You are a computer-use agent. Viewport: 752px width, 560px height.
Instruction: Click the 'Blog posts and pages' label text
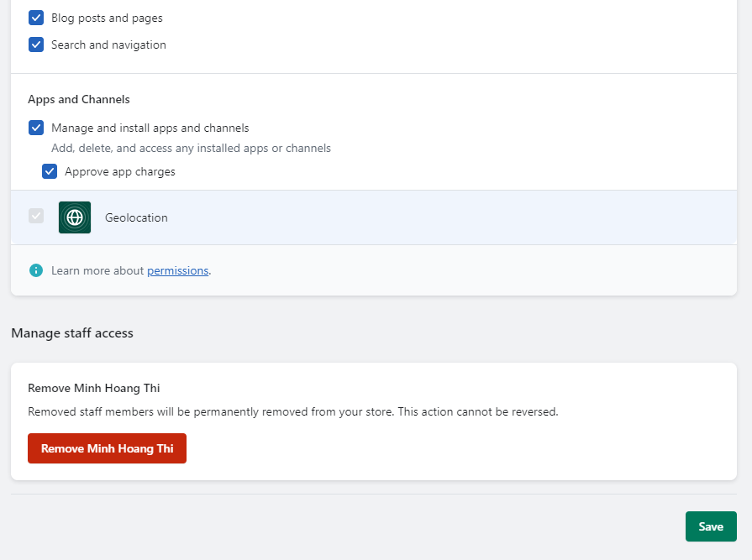pyautogui.click(x=107, y=18)
